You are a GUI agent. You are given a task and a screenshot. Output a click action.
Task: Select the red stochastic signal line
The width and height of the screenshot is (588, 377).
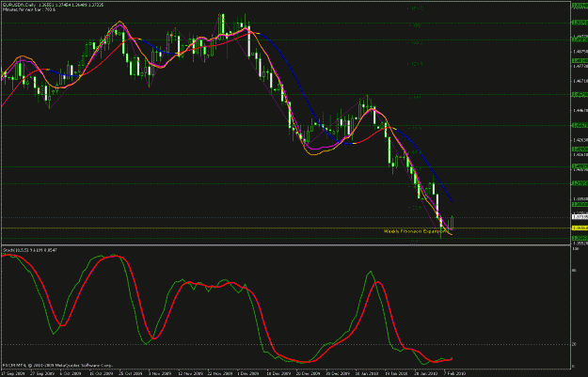(x=262, y=322)
